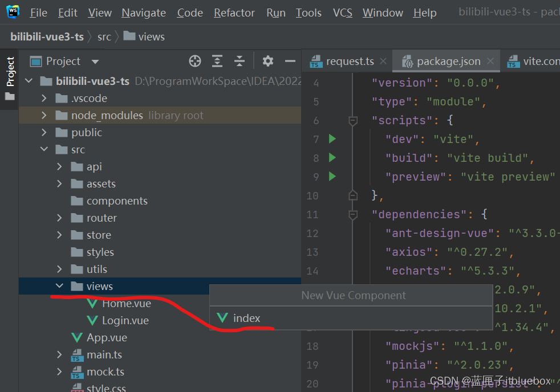Expand the api folder
560x392 pixels.
coord(59,166)
